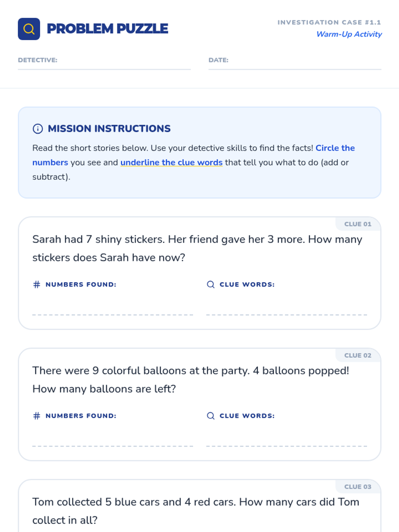Click the Sarah stickers story text
Image resolution: width=399 pixels, height=532 pixels.
pos(197,248)
